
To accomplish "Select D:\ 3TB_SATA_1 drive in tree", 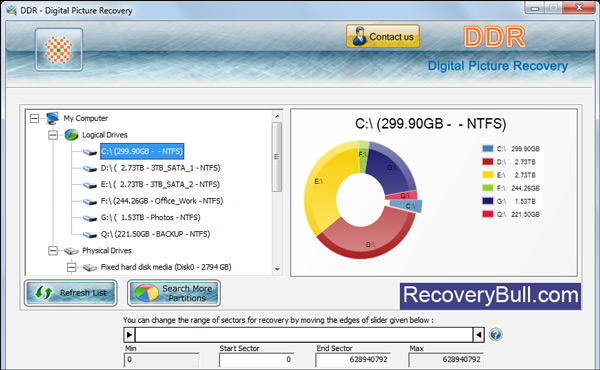I will [x=160, y=168].
